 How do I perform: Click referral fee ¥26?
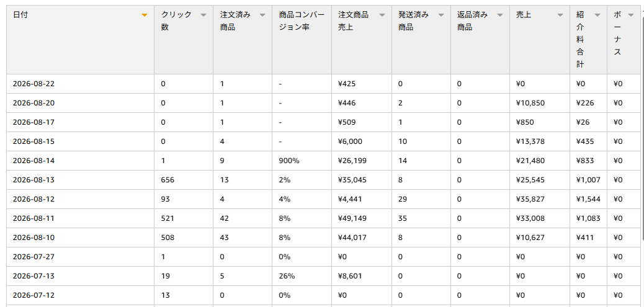(583, 122)
